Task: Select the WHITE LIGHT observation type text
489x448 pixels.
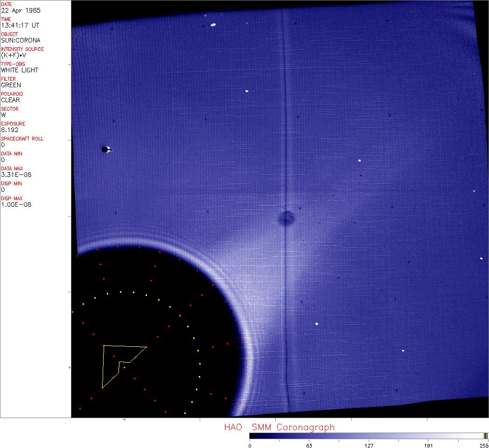Action: coord(20,70)
